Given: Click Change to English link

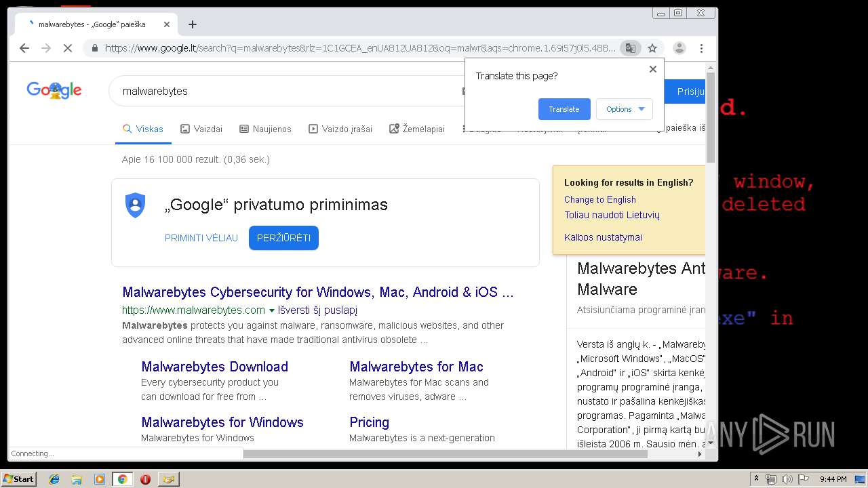Looking at the screenshot, I should point(600,199).
